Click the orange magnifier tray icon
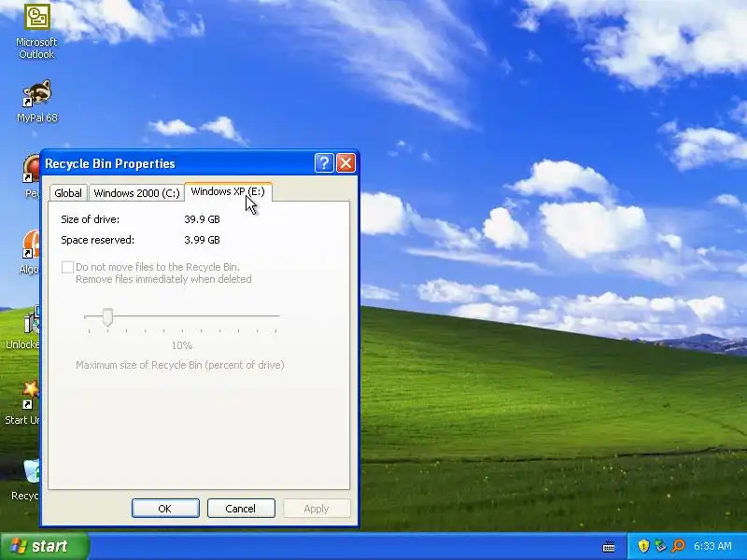This screenshot has height=560, width=747. coord(678,546)
